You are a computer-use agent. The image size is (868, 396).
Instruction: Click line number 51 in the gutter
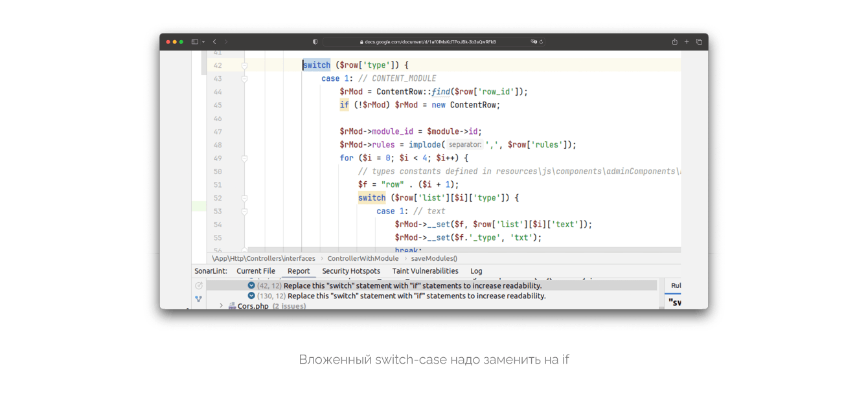(218, 185)
